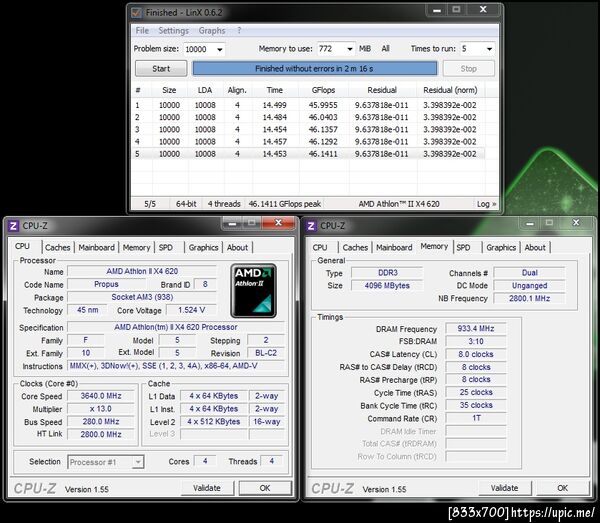Click the Code Name value Propus

[106, 284]
